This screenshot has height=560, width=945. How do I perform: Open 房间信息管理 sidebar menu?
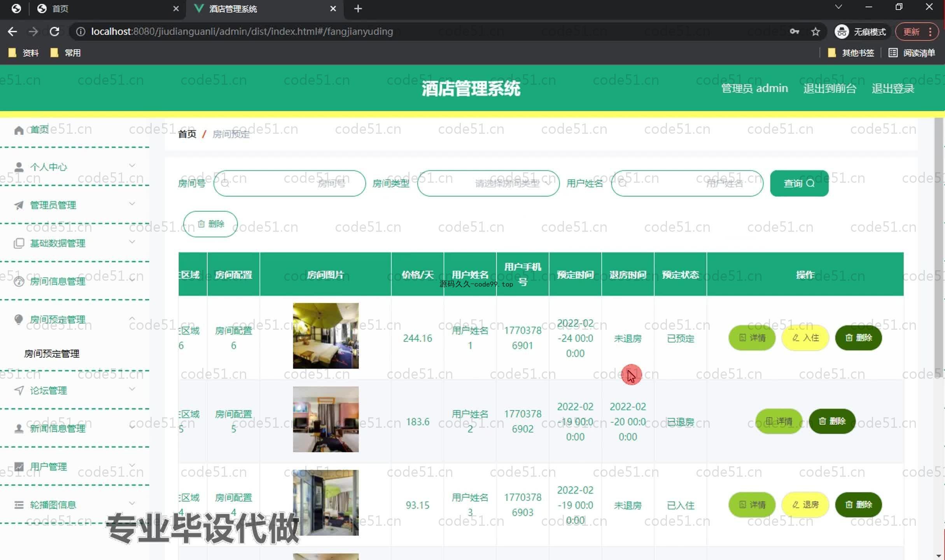[x=75, y=282]
